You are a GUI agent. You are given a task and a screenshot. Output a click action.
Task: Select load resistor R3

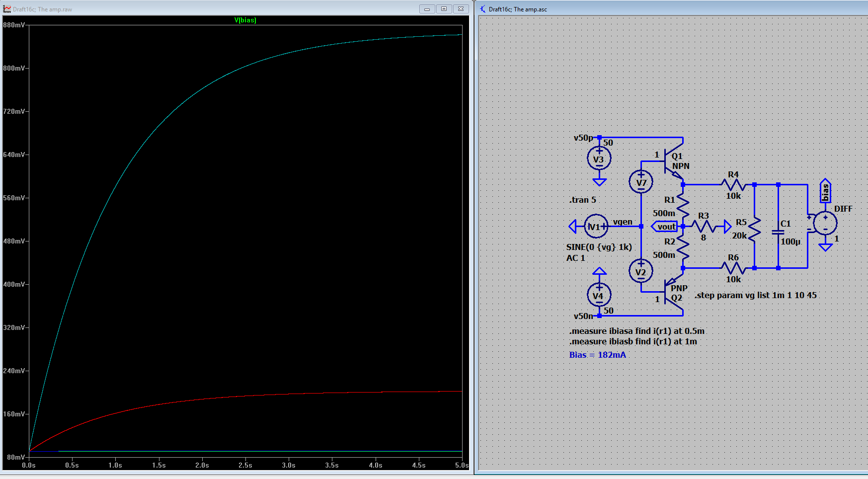click(703, 227)
